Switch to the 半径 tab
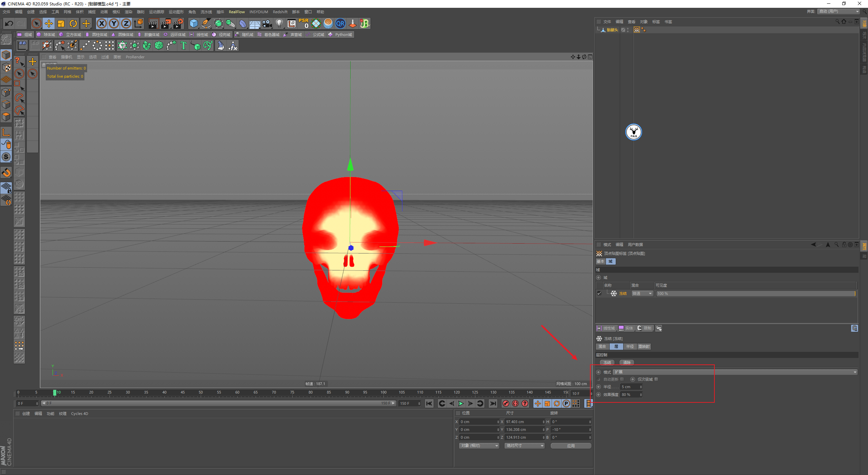 (x=630, y=346)
